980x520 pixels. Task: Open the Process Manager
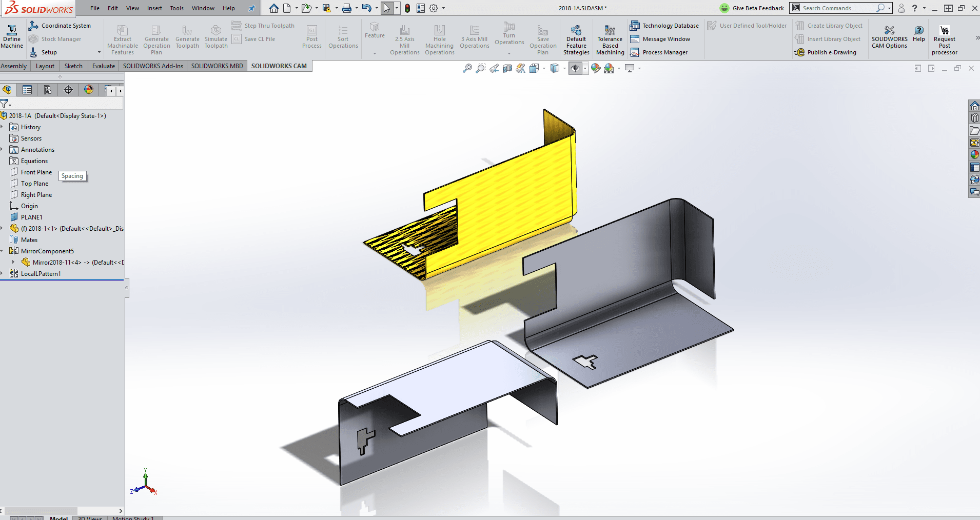[x=659, y=52]
